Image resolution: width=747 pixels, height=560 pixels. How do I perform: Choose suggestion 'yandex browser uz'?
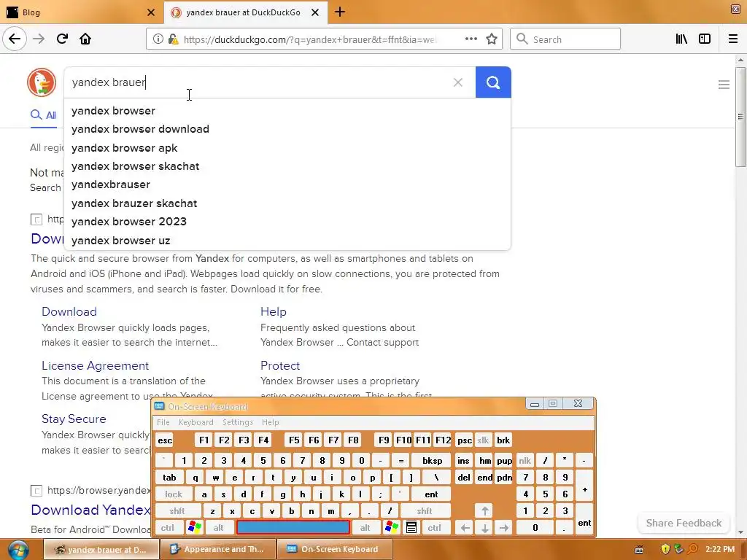click(x=287, y=241)
